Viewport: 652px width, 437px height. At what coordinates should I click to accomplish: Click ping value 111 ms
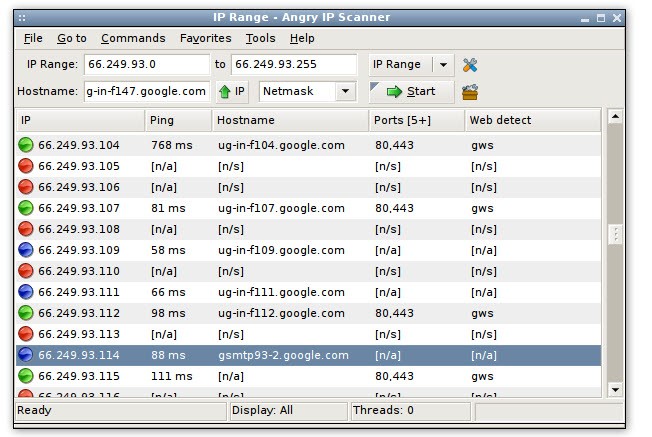click(172, 376)
